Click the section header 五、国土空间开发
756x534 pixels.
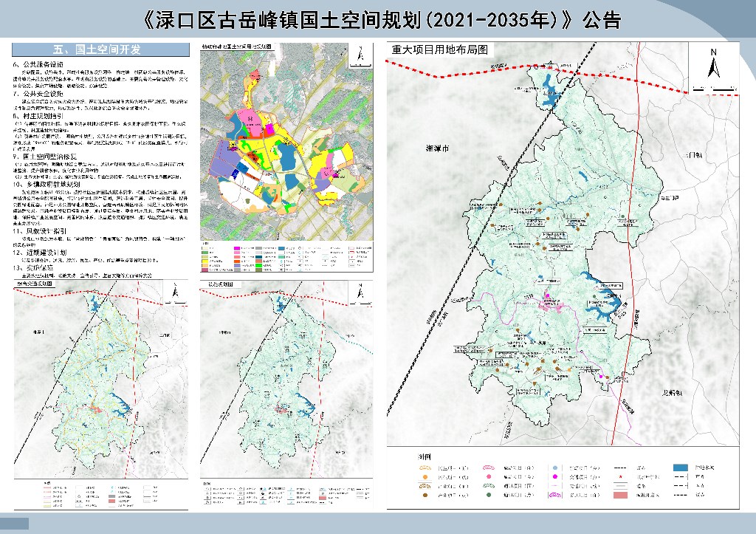tap(97, 49)
